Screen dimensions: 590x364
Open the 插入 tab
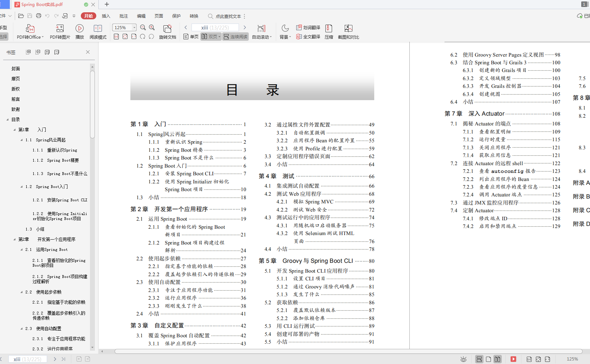click(x=106, y=16)
